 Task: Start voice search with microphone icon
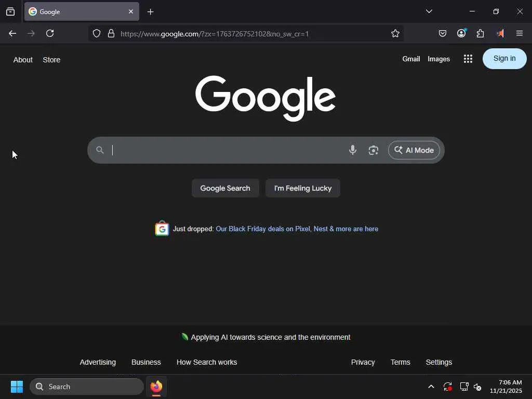353,150
